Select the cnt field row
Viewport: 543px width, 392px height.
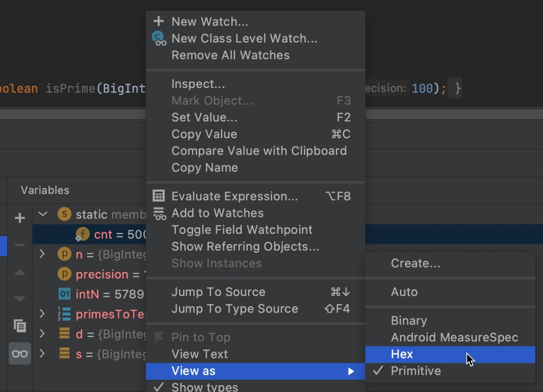coord(89,234)
